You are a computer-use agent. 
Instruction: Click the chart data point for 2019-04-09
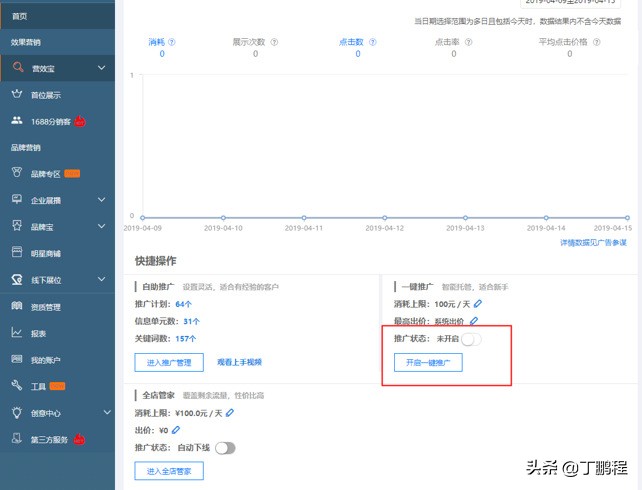coord(142,218)
